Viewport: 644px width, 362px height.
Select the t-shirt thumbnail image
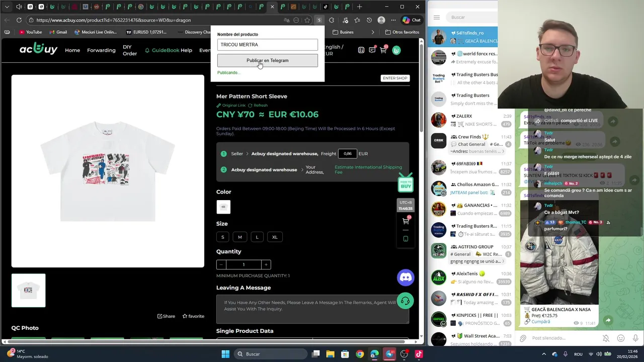pyautogui.click(x=29, y=290)
